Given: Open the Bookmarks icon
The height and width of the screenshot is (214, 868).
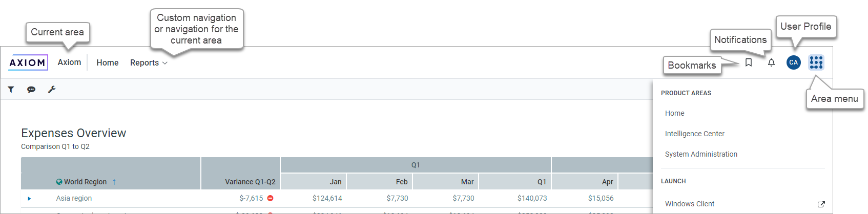Looking at the screenshot, I should coord(749,62).
